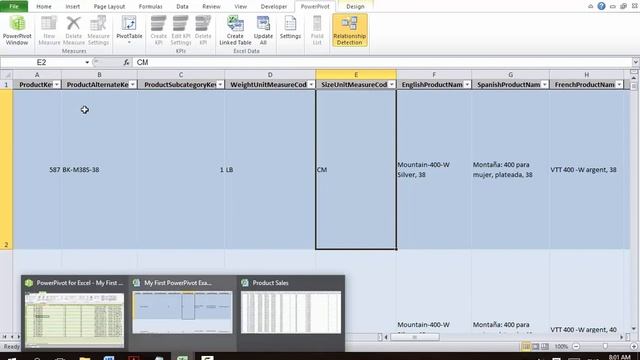
Task: Select column E header
Action: tap(356, 75)
